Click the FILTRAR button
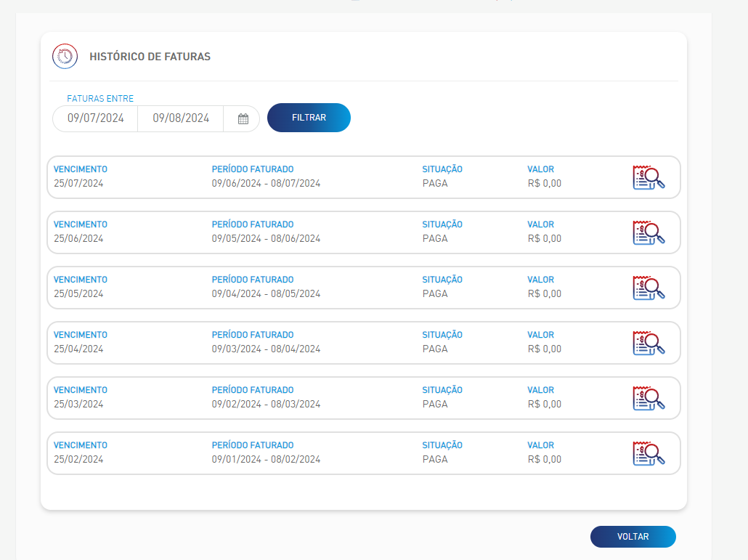 pos(309,118)
